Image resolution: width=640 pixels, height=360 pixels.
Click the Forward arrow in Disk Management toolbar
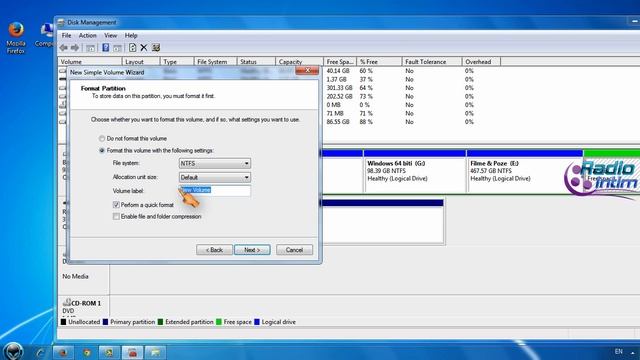tap(75, 48)
